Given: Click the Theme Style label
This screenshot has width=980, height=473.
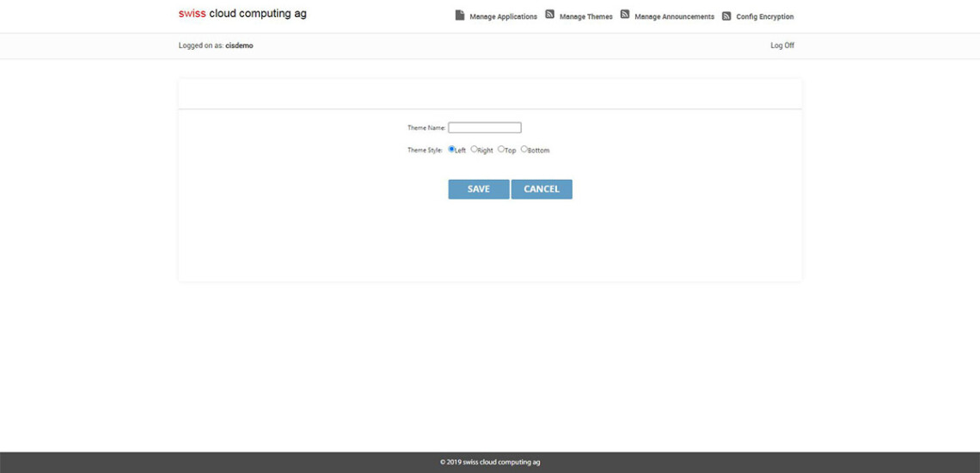Looking at the screenshot, I should (425, 150).
